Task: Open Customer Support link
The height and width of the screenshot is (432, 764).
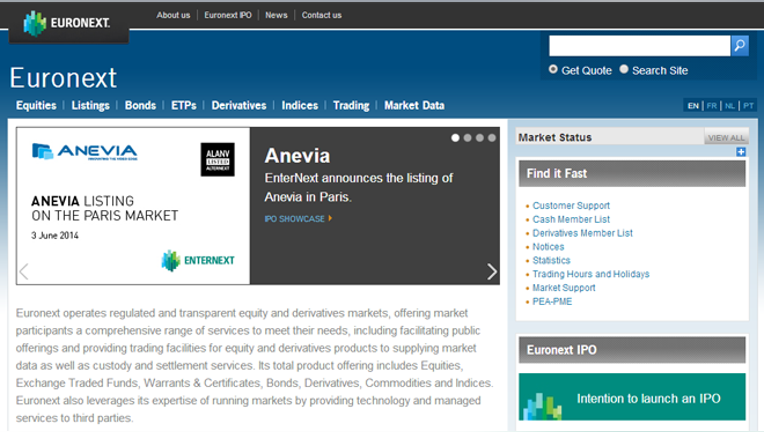Action: (x=571, y=206)
